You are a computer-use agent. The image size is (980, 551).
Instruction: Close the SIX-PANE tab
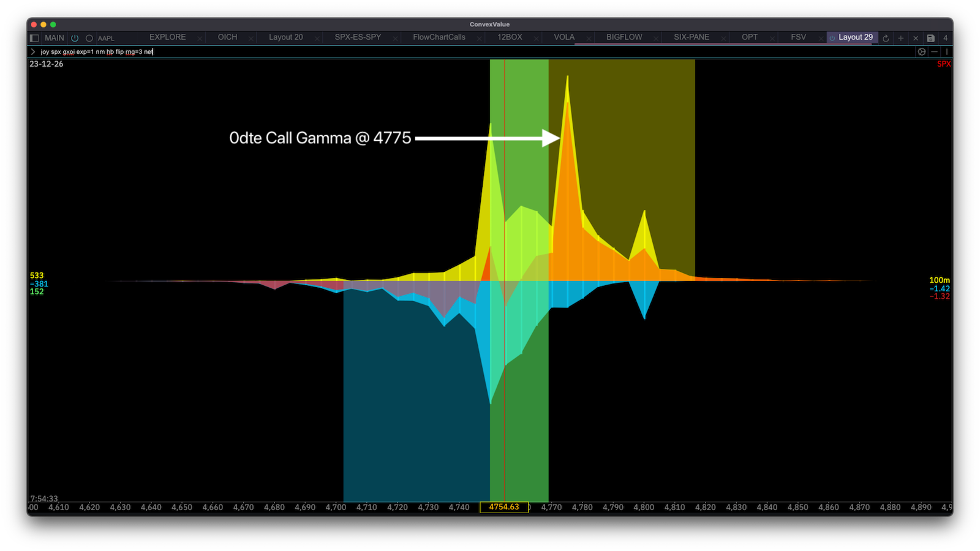click(723, 39)
